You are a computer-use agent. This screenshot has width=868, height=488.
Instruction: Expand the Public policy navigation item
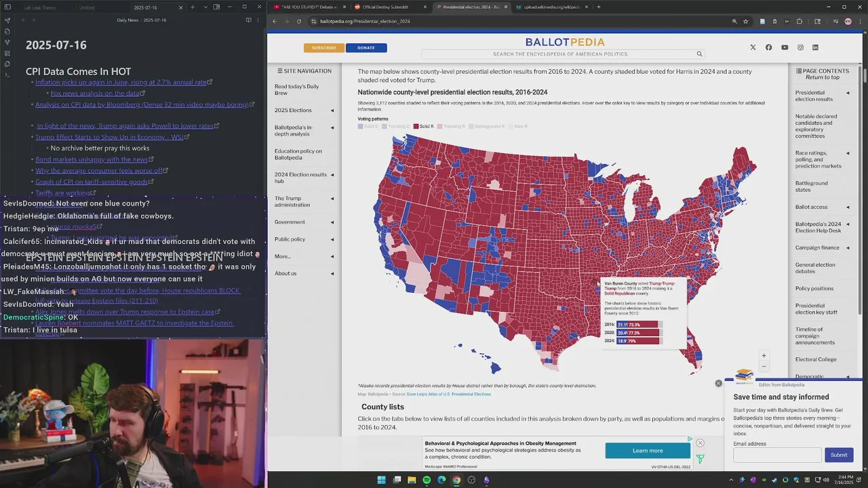(332, 239)
